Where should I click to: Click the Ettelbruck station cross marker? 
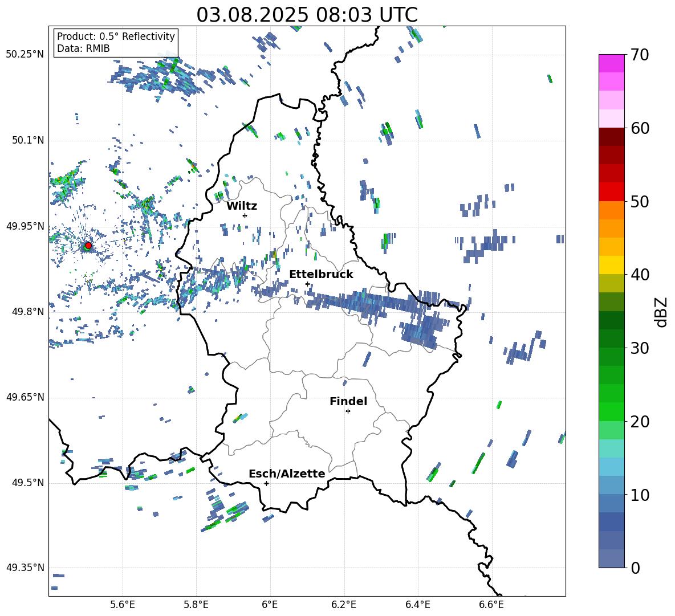pyautogui.click(x=307, y=284)
